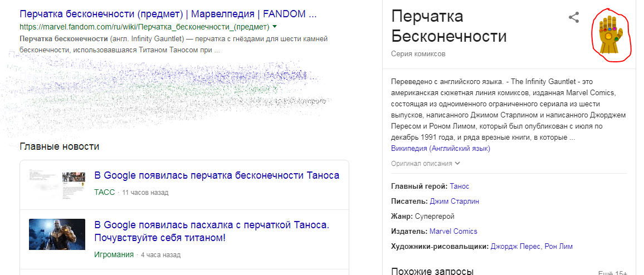The width and height of the screenshot is (644, 275).
Task: Click the 'Серия комиксов' subtitle
Action: click(418, 54)
